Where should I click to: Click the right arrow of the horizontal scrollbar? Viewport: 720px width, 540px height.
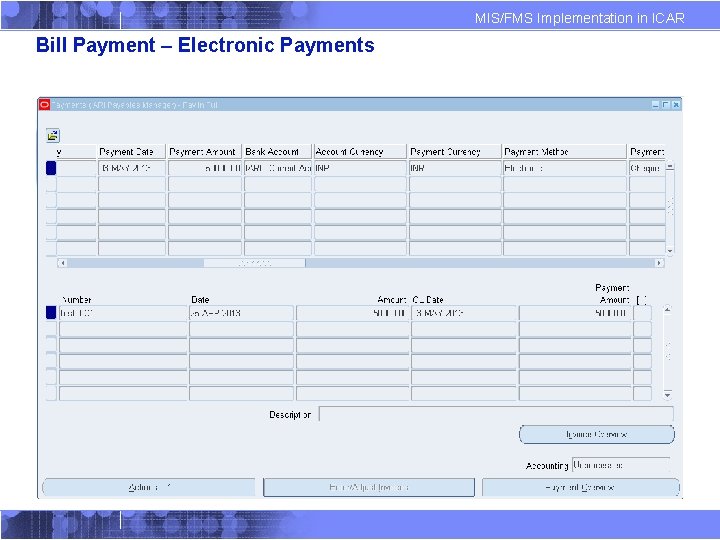click(659, 263)
